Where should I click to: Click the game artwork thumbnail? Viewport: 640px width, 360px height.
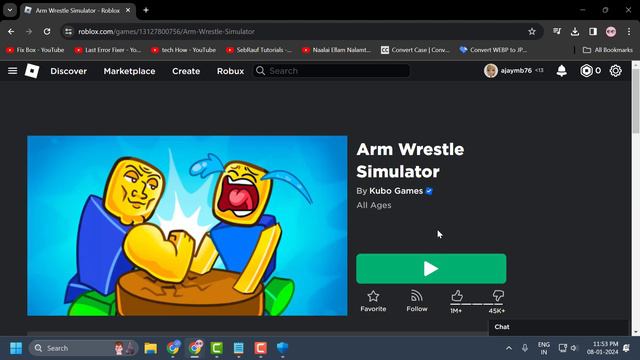click(x=187, y=226)
